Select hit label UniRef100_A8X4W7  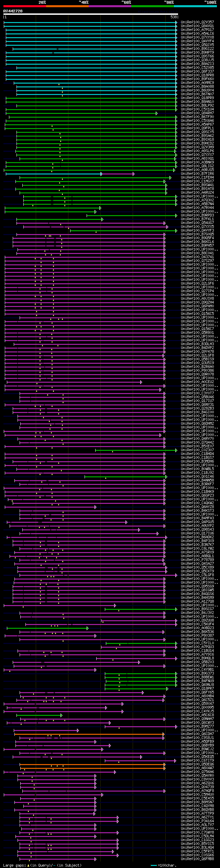pos(197,768)
